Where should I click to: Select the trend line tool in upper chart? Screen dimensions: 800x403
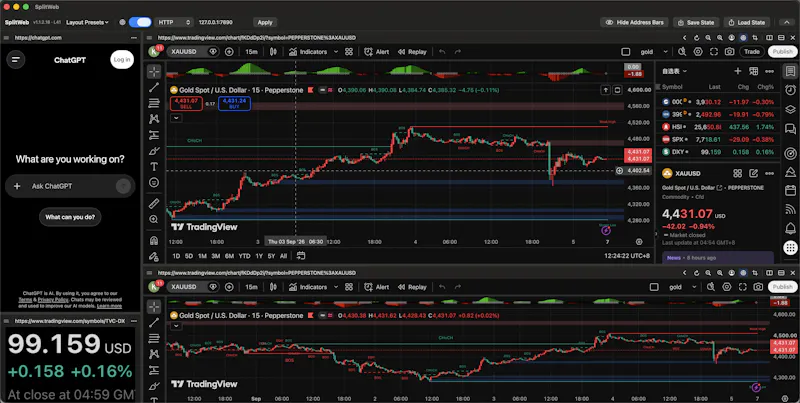point(154,87)
